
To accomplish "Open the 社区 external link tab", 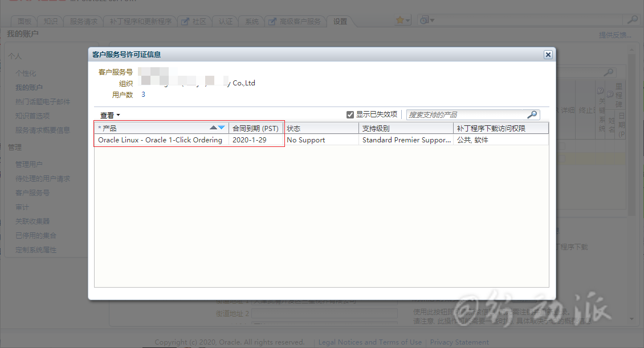I will coord(194,21).
